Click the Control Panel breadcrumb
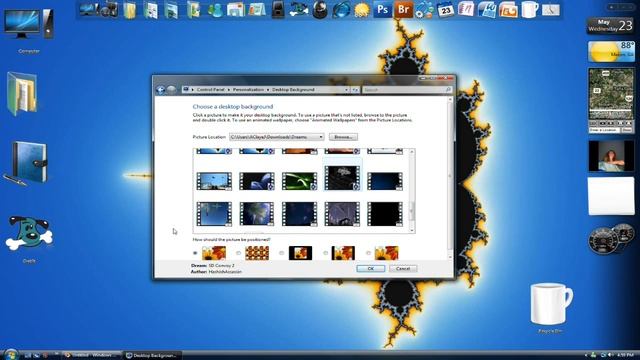The height and width of the screenshot is (360, 640). pos(211,90)
